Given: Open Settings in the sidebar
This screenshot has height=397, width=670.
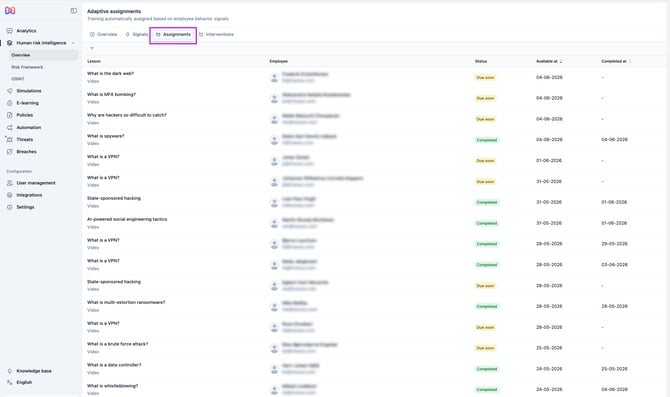Looking at the screenshot, I should pyautogui.click(x=25, y=207).
